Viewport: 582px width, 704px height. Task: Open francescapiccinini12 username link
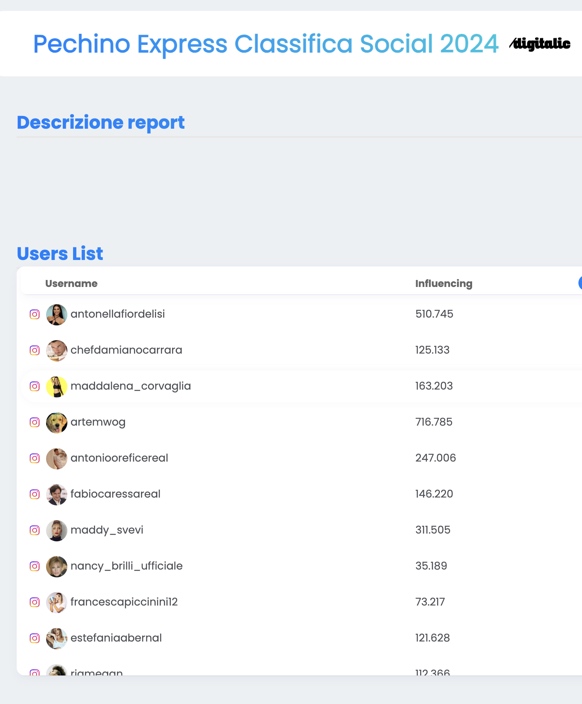coord(124,602)
